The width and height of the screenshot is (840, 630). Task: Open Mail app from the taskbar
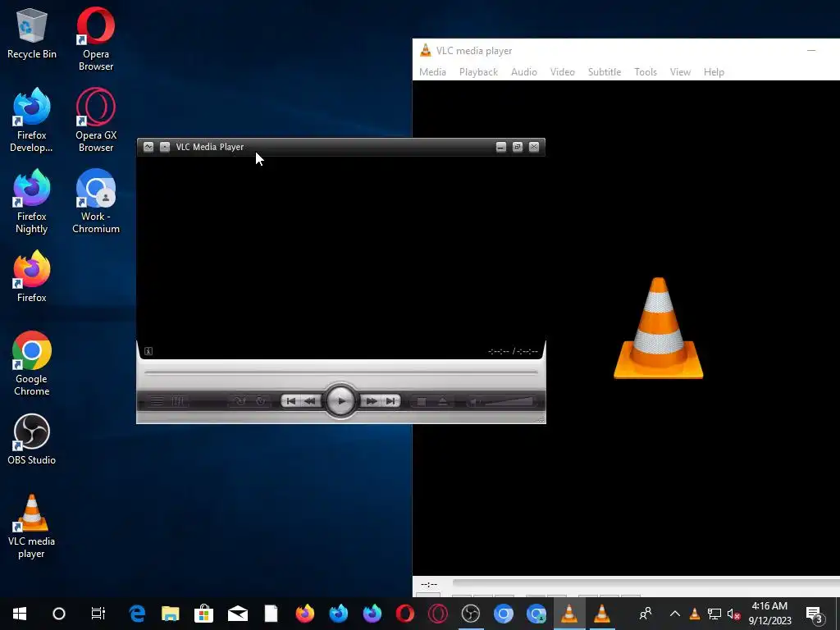(x=237, y=614)
